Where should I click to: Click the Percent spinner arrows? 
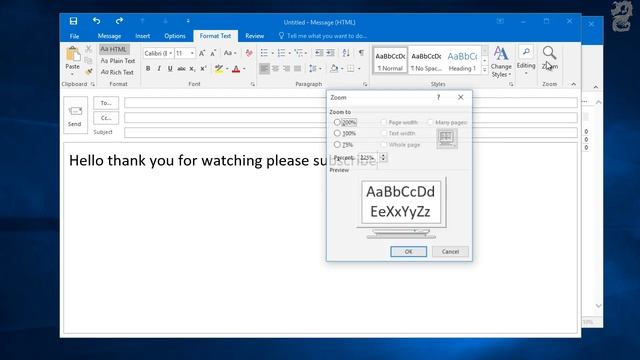tap(383, 157)
